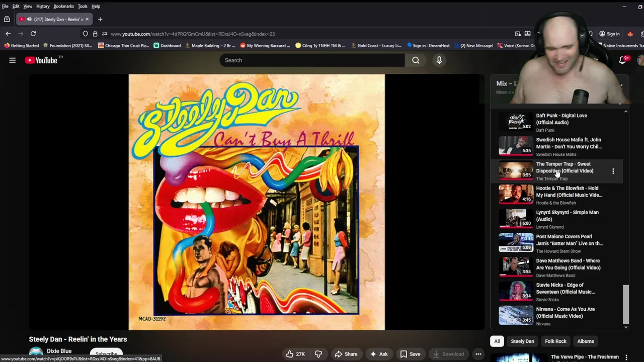Screen dimensions: 644x362
Task: Open Gold Coast Luxury bookmark
Action: (376, 46)
